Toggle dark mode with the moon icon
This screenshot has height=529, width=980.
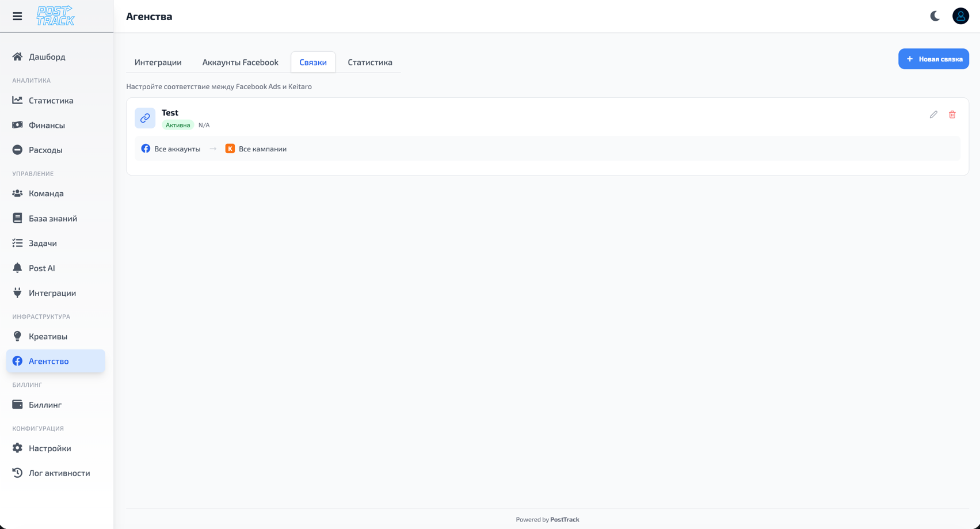933,16
